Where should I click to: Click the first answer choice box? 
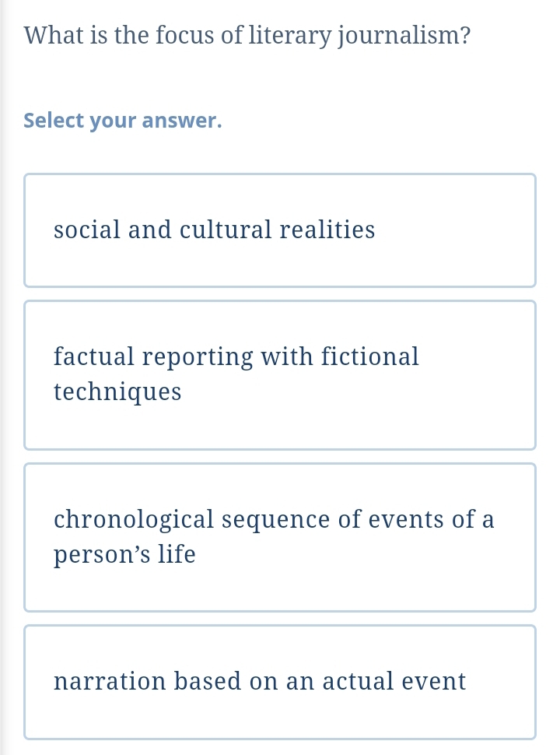pyautogui.click(x=280, y=230)
